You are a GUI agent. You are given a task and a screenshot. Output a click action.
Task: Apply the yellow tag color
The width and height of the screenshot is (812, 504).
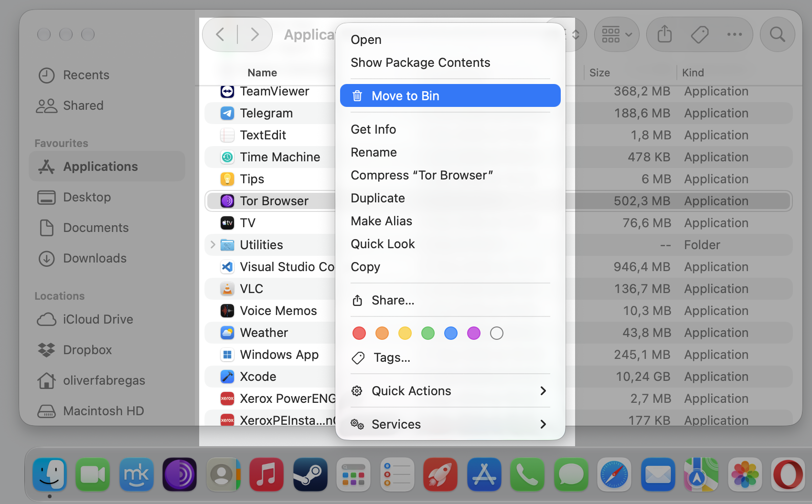[x=405, y=333]
